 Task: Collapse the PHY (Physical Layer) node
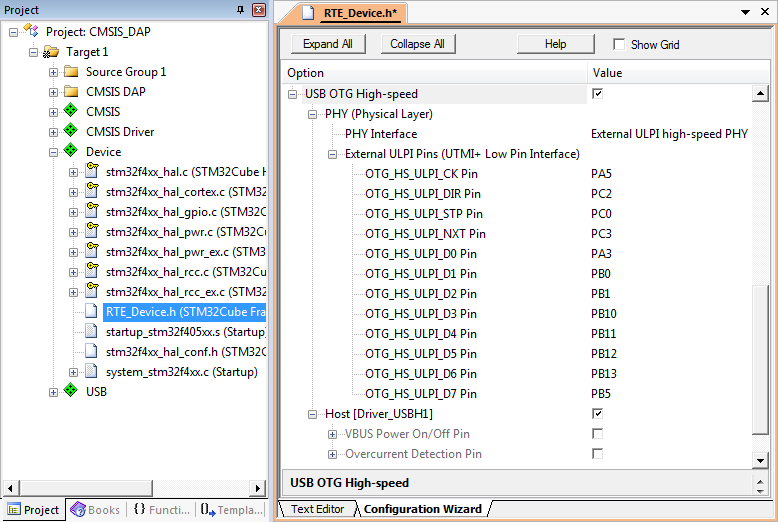313,115
